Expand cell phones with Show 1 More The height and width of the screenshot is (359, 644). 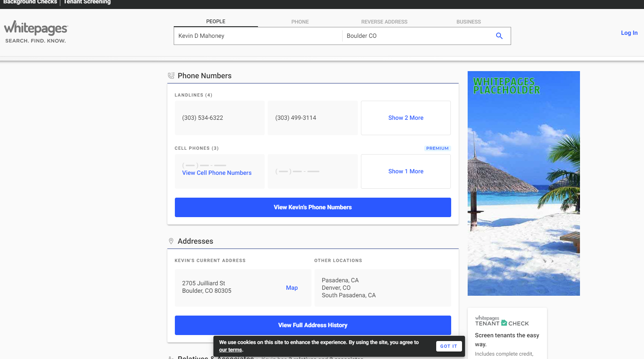point(405,171)
